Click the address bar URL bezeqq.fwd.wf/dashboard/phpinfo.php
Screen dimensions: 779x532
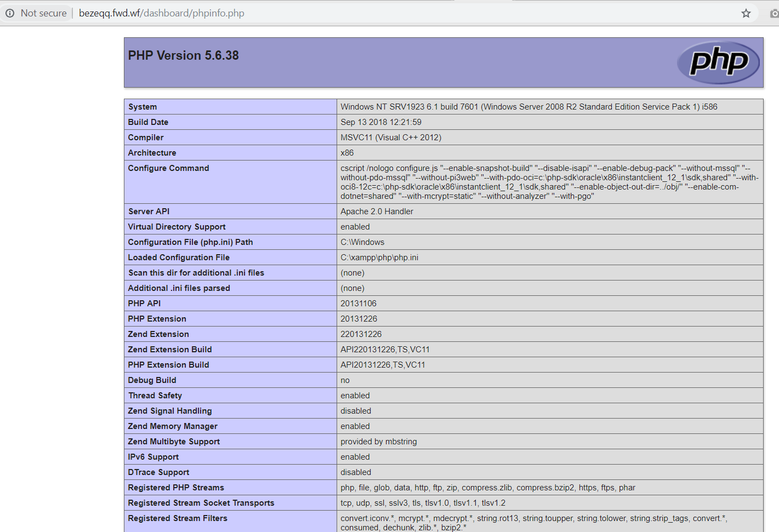point(162,13)
